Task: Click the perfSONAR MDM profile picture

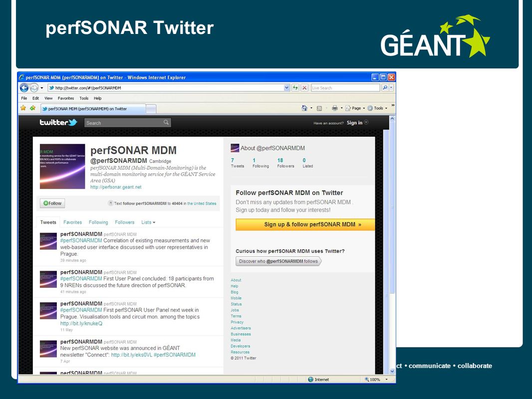Action: (62, 166)
